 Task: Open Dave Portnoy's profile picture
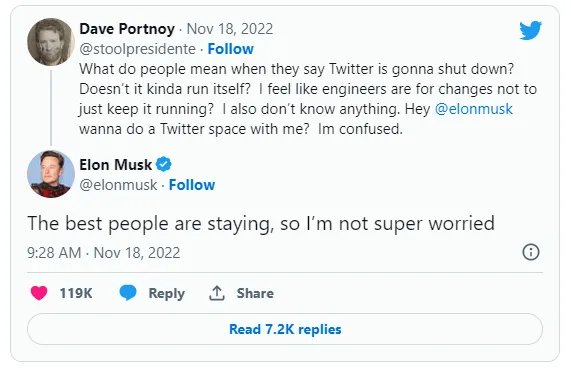(51, 42)
